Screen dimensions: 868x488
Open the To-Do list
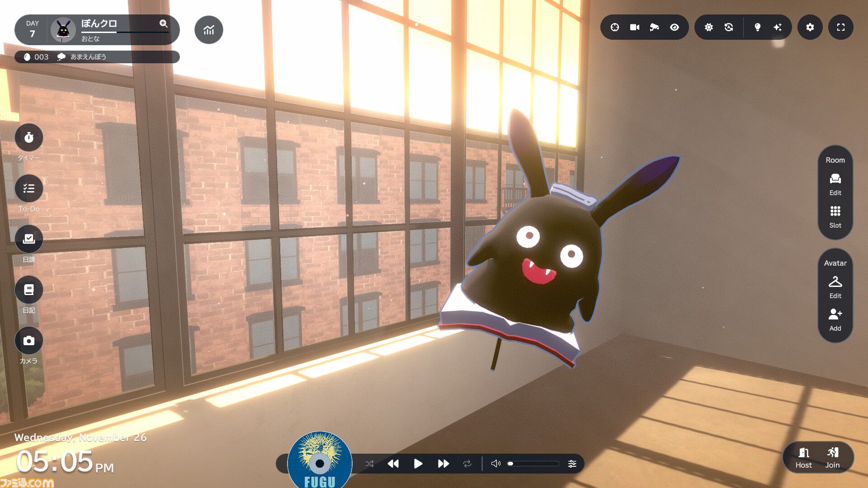(x=29, y=188)
